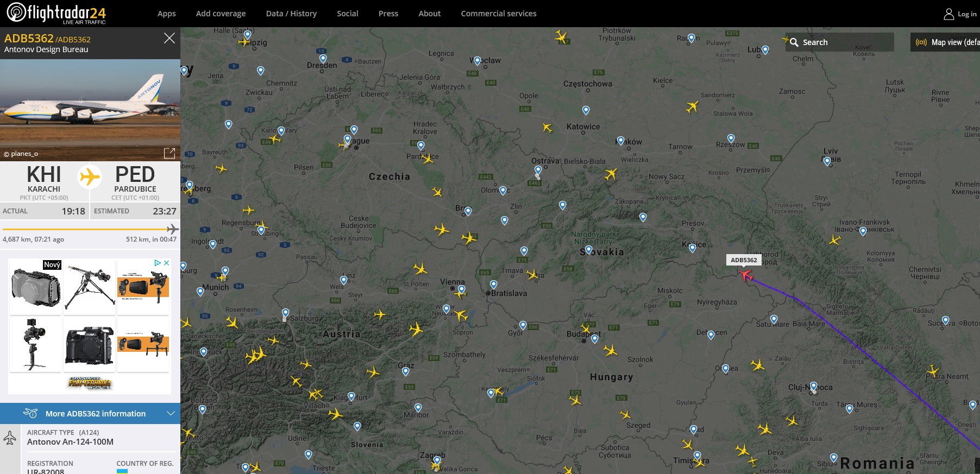Select the airport pin near Budapest
This screenshot has width=980, height=474.
click(595, 339)
